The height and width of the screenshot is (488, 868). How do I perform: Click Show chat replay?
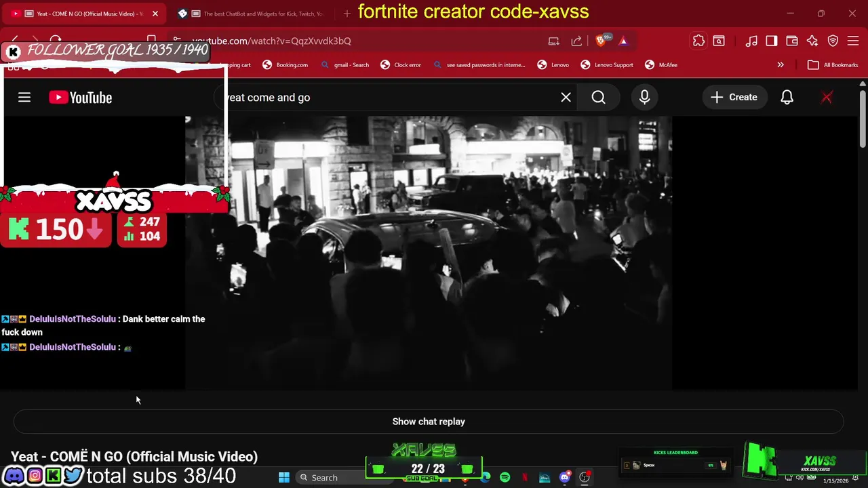coord(429,422)
